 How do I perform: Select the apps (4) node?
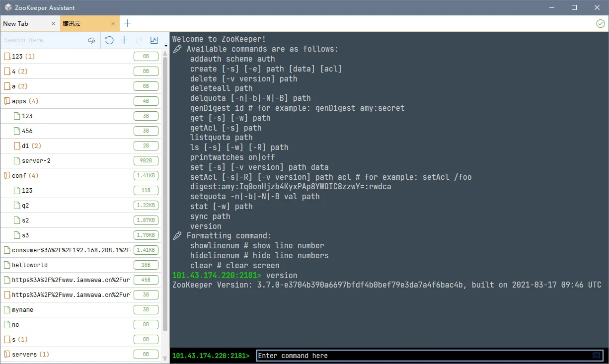pyautogui.click(x=80, y=101)
